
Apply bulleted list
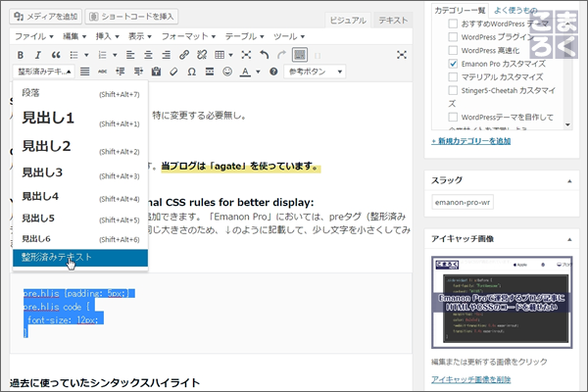74,55
